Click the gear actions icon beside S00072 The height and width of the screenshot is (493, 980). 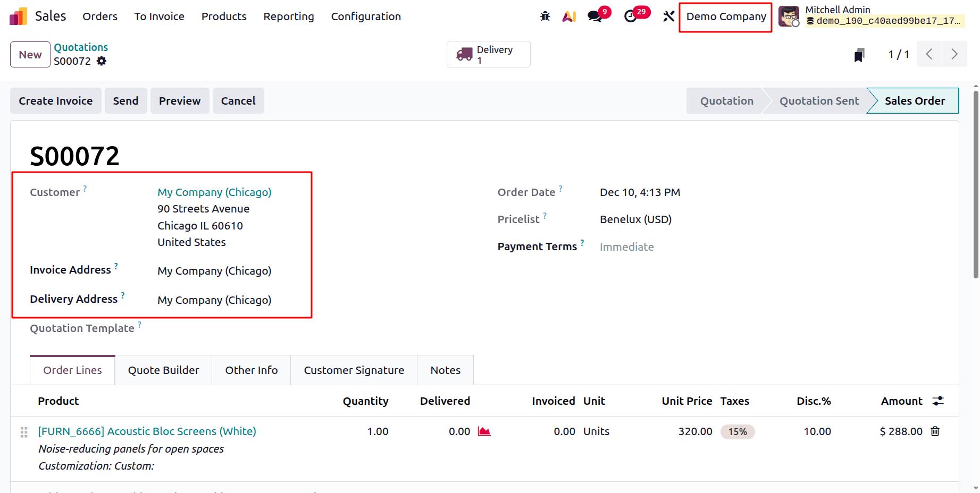click(101, 61)
